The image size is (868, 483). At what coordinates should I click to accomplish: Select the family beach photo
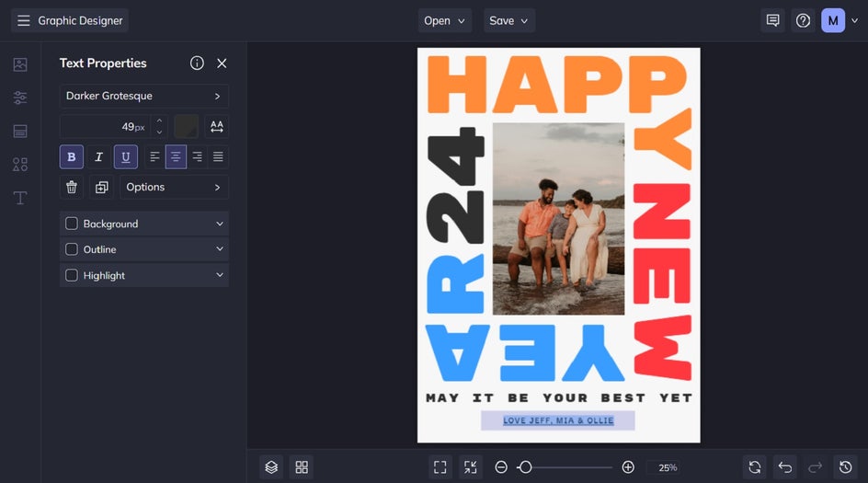pyautogui.click(x=558, y=219)
